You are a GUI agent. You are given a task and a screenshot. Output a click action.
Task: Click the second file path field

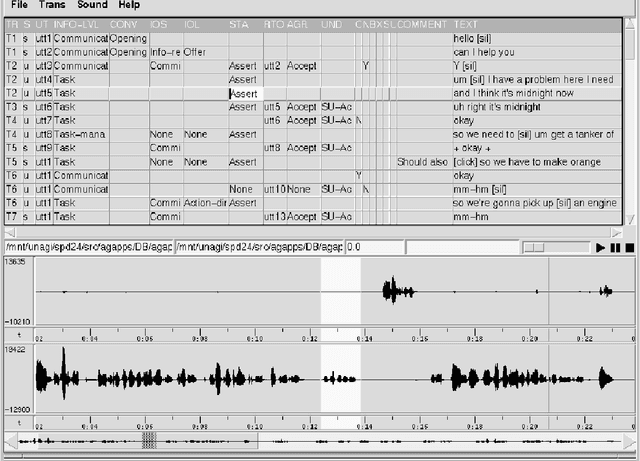[x=259, y=247]
